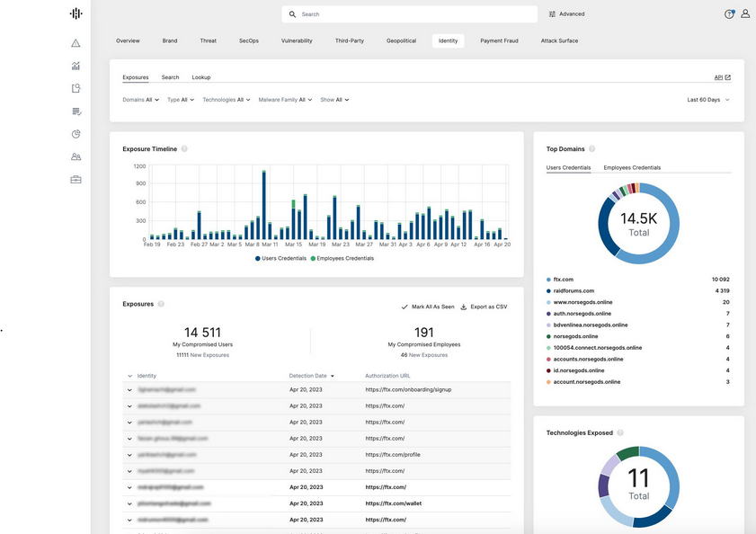This screenshot has width=756, height=534.
Task: Select the Identity tab
Action: (x=448, y=41)
